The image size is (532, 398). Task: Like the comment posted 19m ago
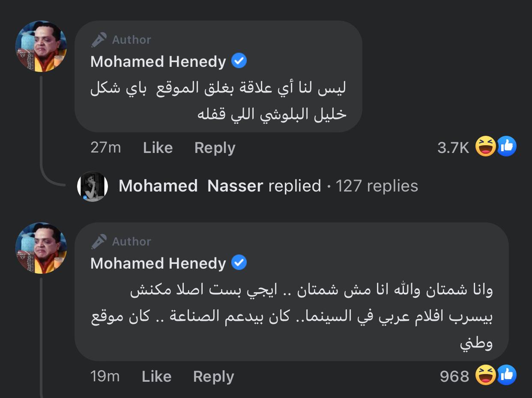pyautogui.click(x=156, y=377)
